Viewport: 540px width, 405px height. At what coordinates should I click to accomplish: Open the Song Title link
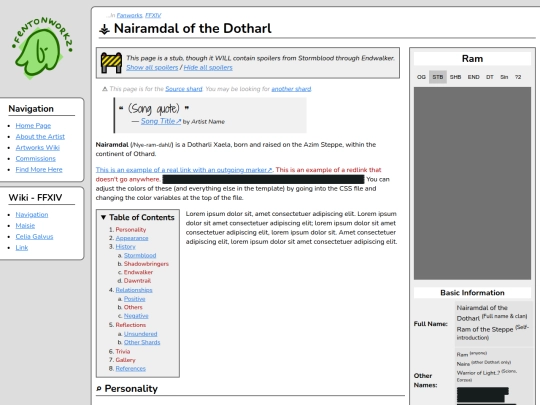point(161,121)
